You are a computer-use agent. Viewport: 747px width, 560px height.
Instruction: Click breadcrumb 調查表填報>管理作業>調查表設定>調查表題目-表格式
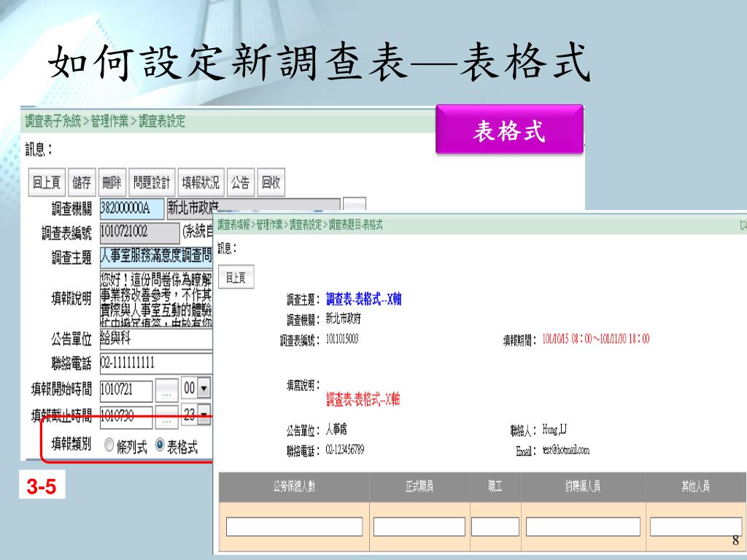[x=300, y=225]
